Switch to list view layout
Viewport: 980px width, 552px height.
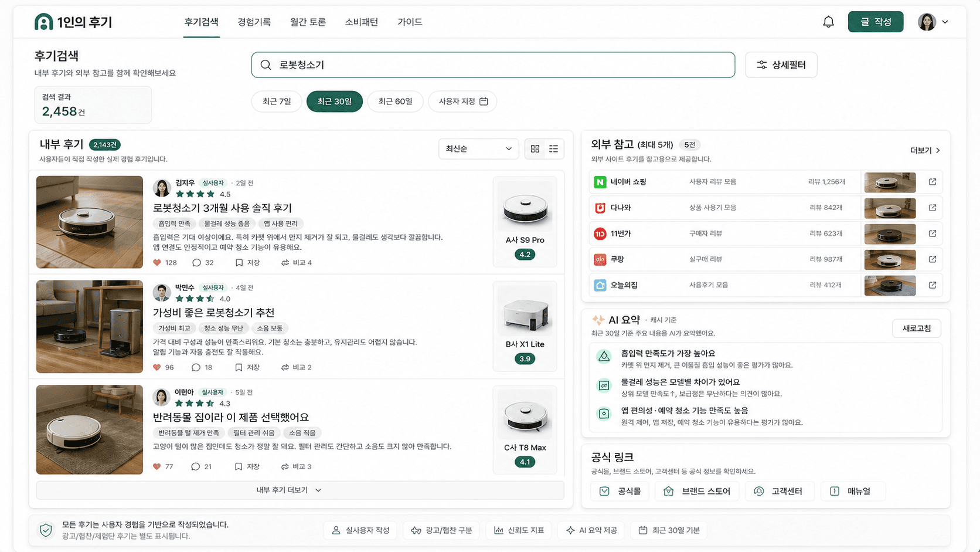(553, 149)
